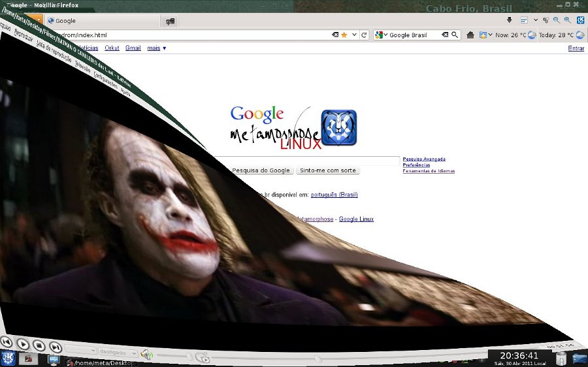The height and width of the screenshot is (367, 588).
Task: Skip to next track in player
Action: (55, 347)
